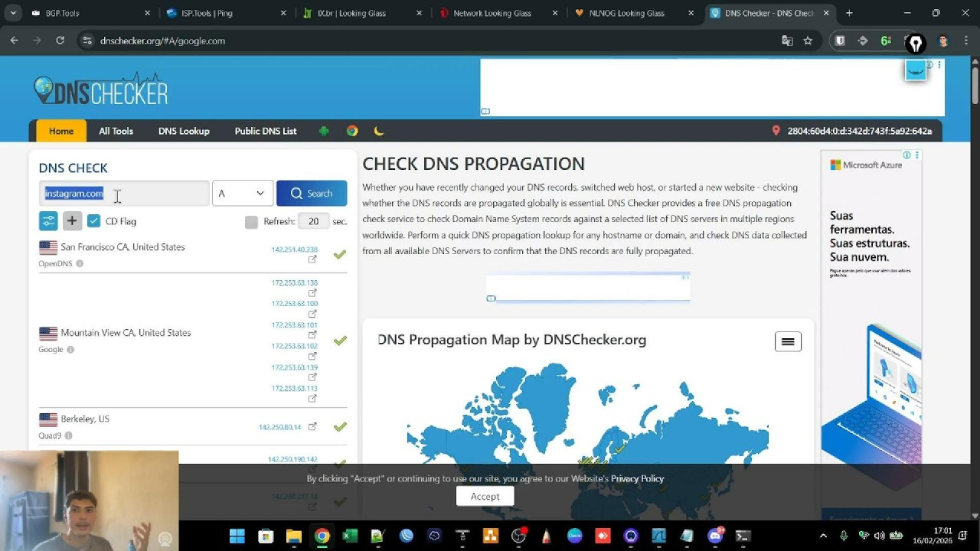This screenshot has width=980, height=551.
Task: Click the plus add-server button
Action: [72, 221]
